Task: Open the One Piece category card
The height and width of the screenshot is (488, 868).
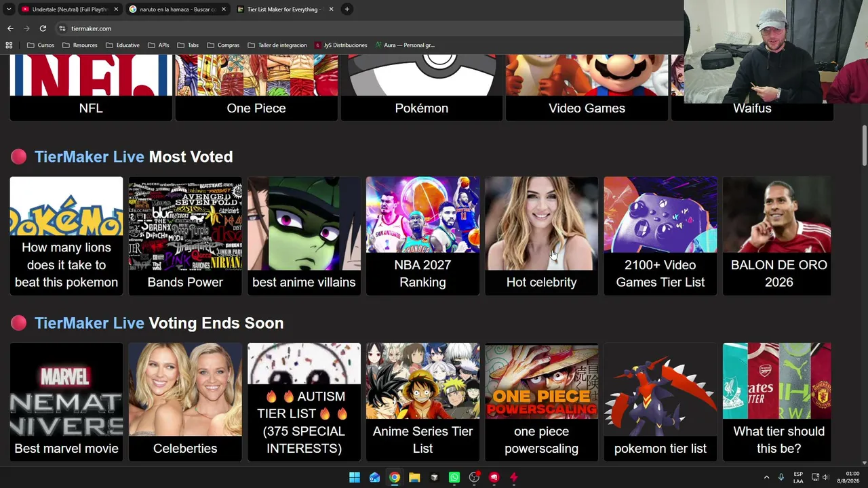Action: coord(256,88)
